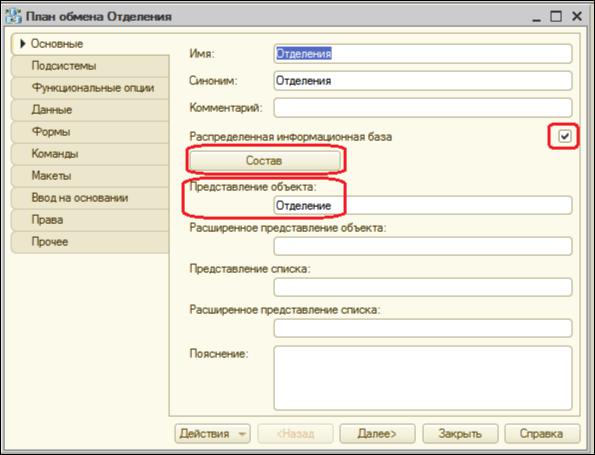Screen dimensions: 595x455
Task: Open the Основные tab
Action: [x=90, y=44]
